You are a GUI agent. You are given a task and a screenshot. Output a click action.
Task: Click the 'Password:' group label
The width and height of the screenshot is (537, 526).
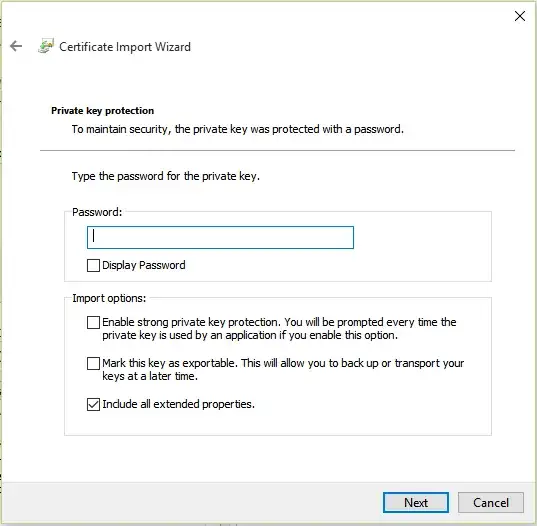tap(97, 212)
